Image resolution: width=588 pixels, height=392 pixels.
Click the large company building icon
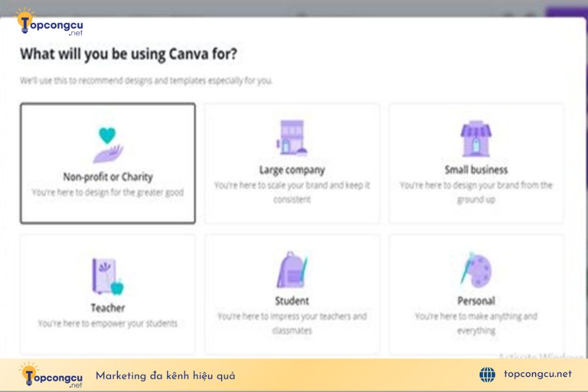pos(292,138)
